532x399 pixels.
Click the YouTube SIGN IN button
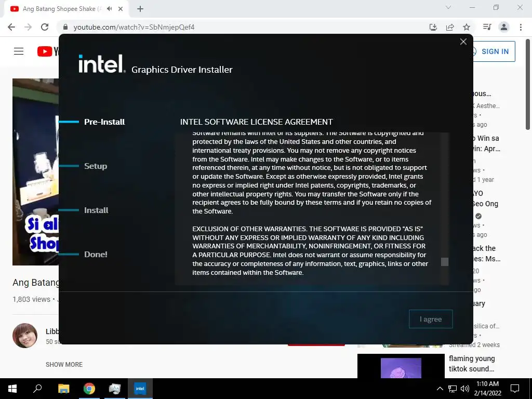(494, 51)
